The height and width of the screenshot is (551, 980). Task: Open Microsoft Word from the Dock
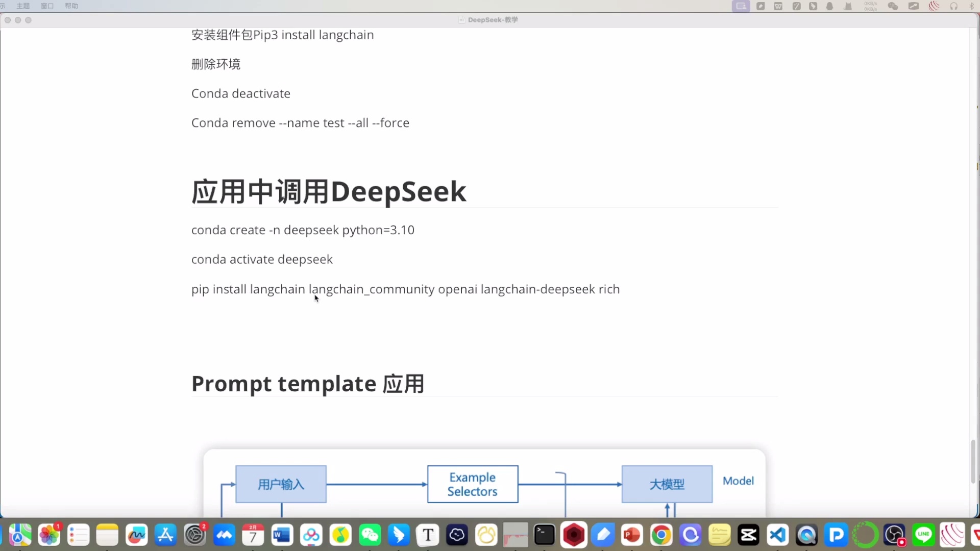click(x=282, y=535)
